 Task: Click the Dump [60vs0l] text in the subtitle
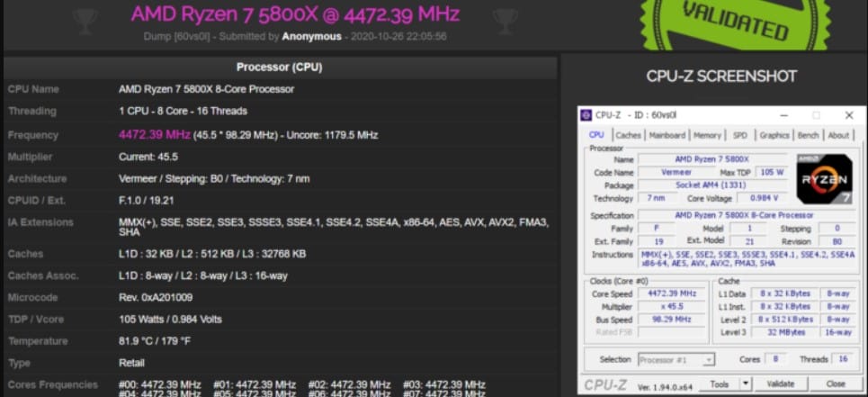[176, 37]
